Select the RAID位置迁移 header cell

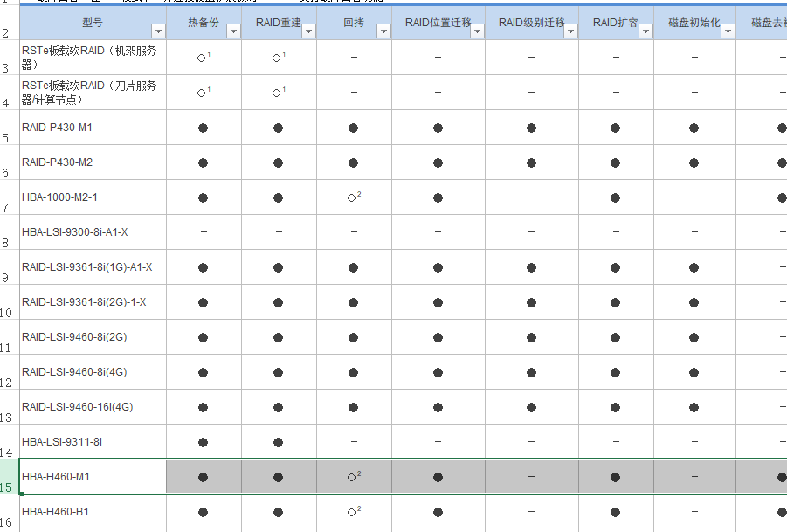(x=438, y=23)
